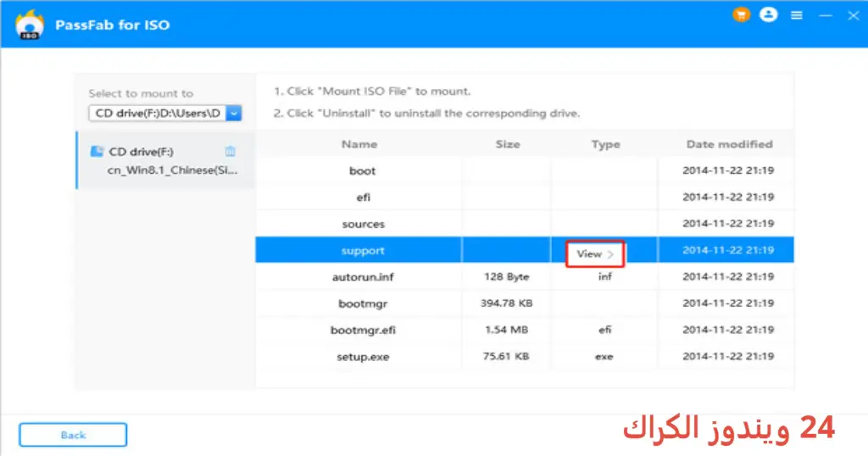Select the CD drive(F:) list entry
The height and width of the screenshot is (456, 868).
(165, 160)
